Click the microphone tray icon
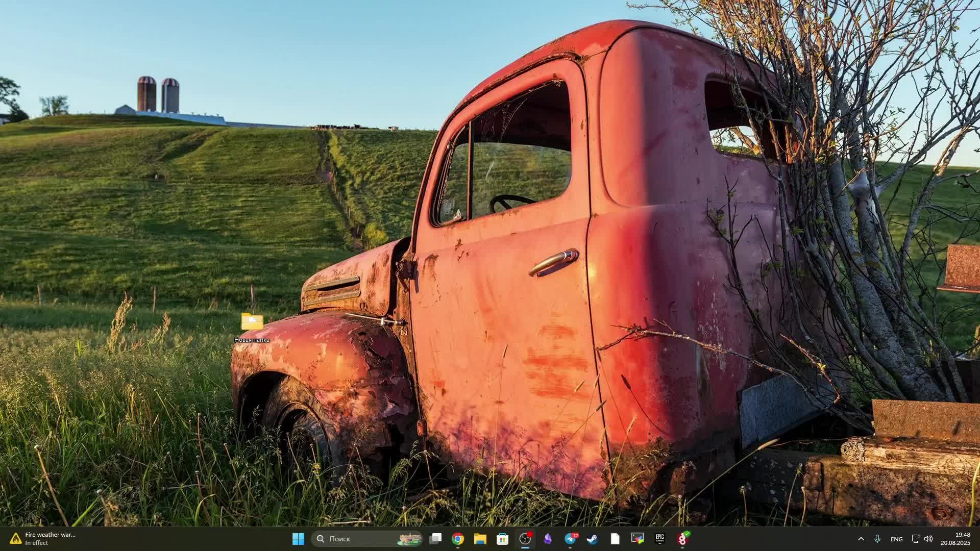 pos(877,539)
